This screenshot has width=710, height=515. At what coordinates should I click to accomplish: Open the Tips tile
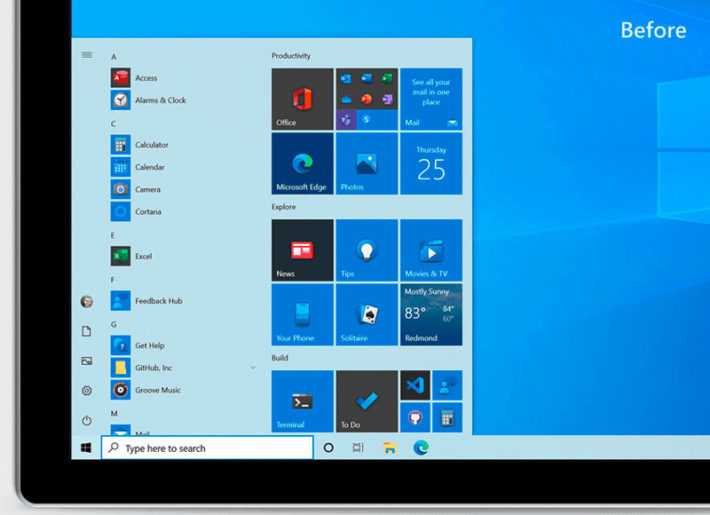click(x=367, y=250)
